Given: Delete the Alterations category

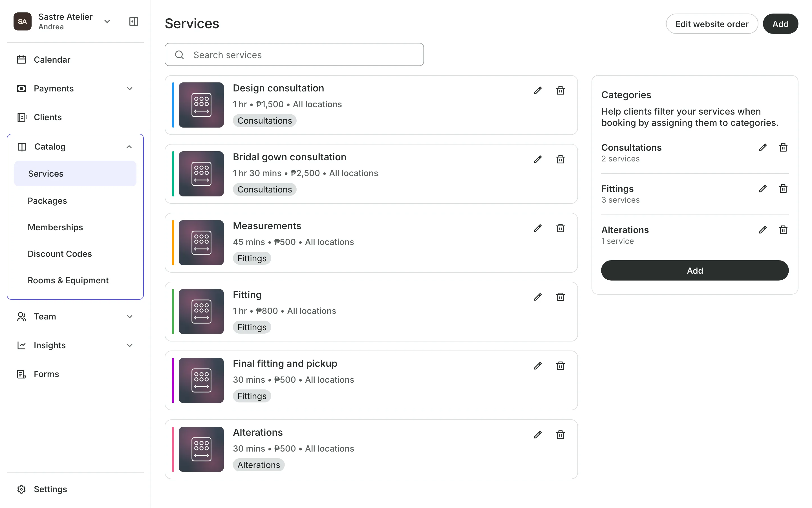Looking at the screenshot, I should click(783, 230).
